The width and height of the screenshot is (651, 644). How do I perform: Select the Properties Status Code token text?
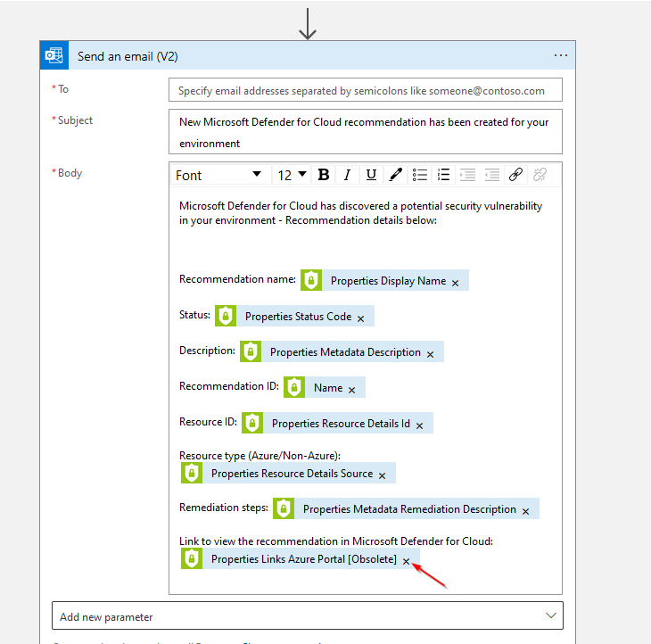pos(298,317)
